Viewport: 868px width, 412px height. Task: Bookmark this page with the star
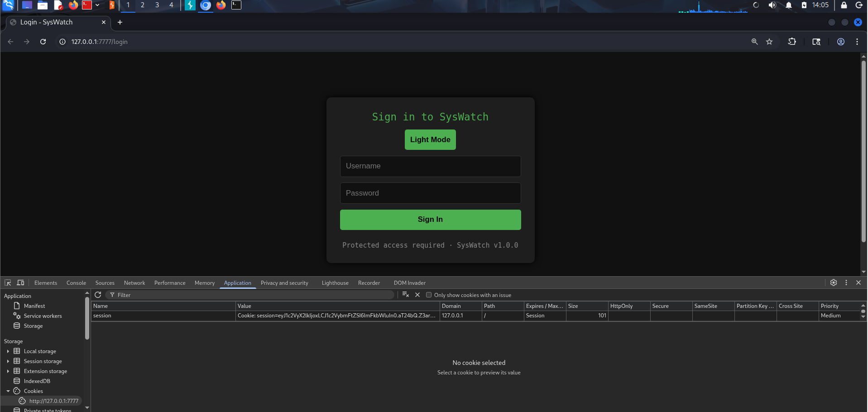coord(769,42)
